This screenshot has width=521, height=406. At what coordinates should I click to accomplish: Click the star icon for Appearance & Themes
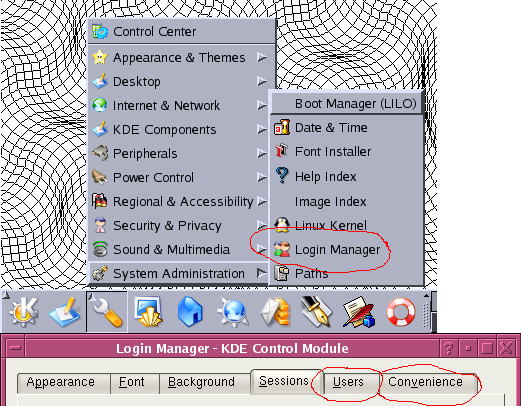pos(100,57)
